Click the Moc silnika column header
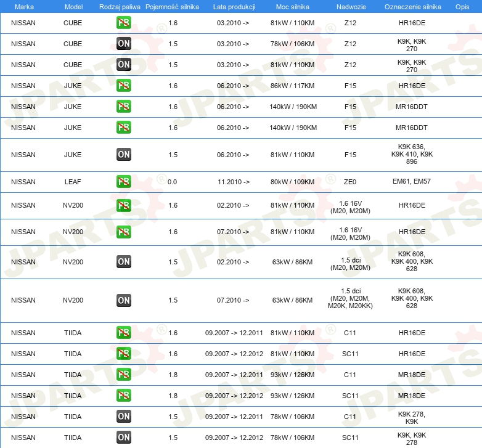 [x=292, y=7]
